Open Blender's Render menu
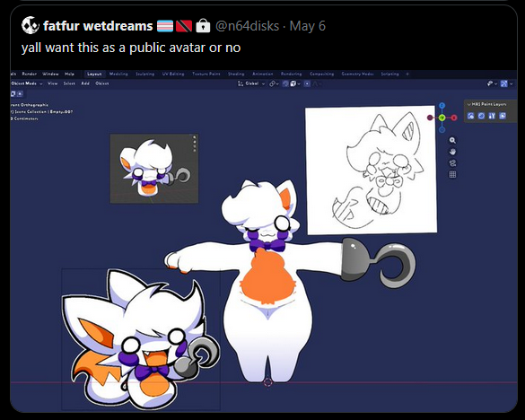 pyautogui.click(x=29, y=74)
